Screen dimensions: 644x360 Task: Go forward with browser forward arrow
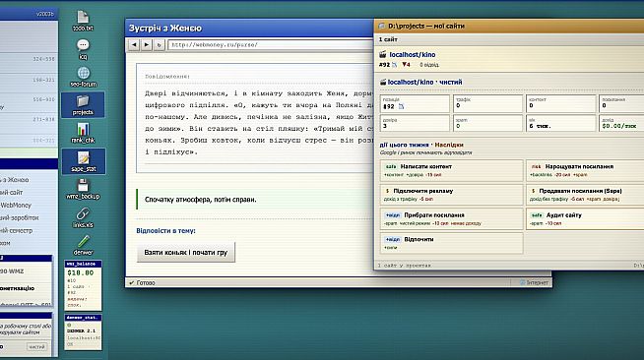[x=146, y=44]
